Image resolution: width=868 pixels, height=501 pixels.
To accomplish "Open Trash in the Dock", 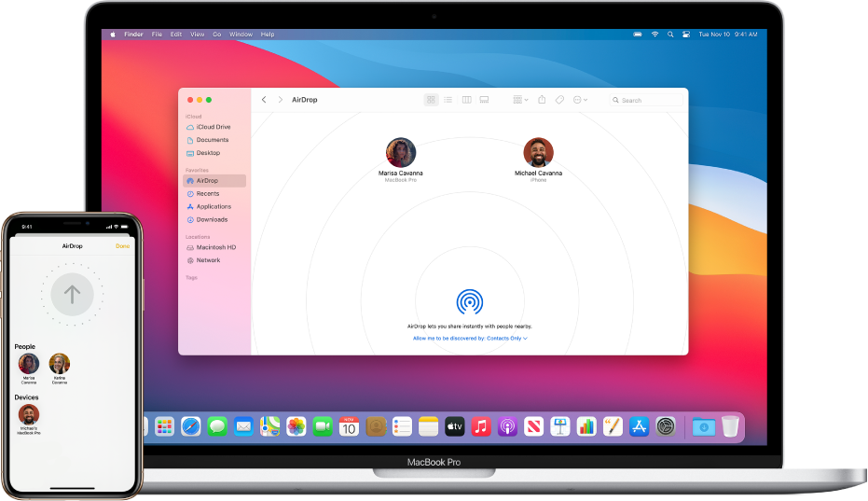I will tap(730, 426).
